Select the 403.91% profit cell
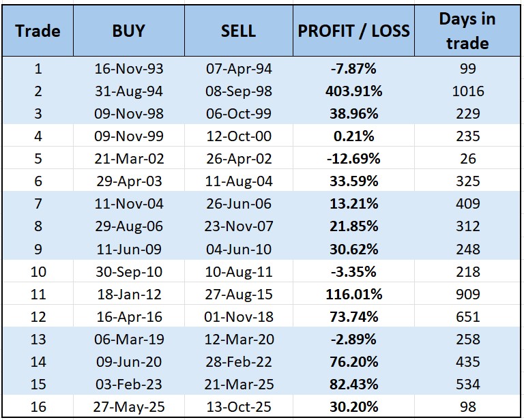The width and height of the screenshot is (524, 420). tap(353, 91)
